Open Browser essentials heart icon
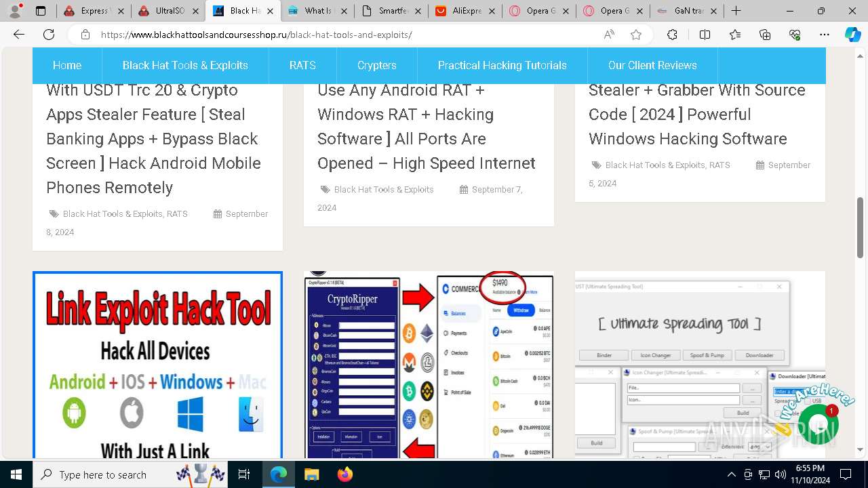This screenshot has width=868, height=488. point(795,35)
